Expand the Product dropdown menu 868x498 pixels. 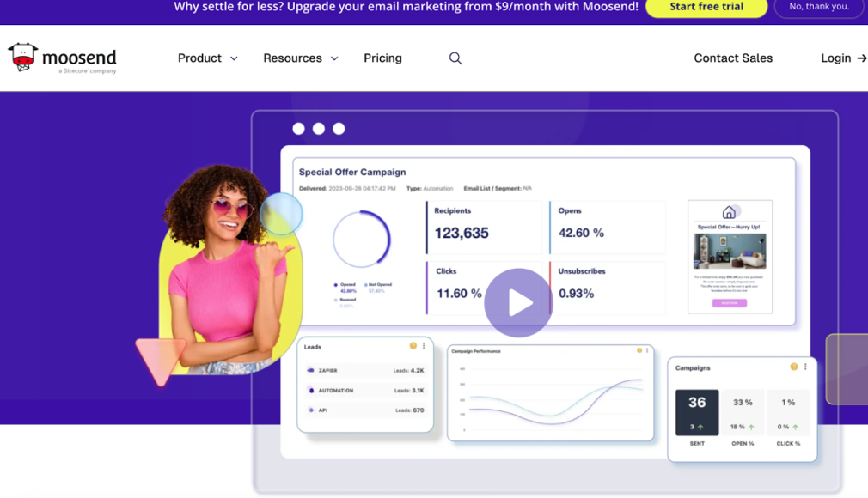[x=207, y=58]
